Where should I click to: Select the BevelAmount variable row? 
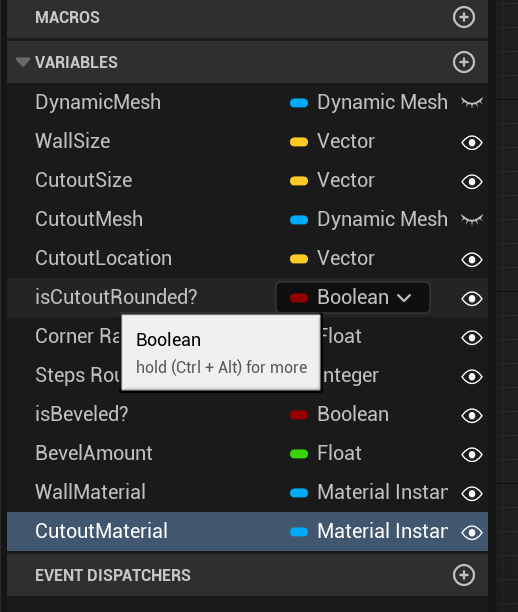247,454
